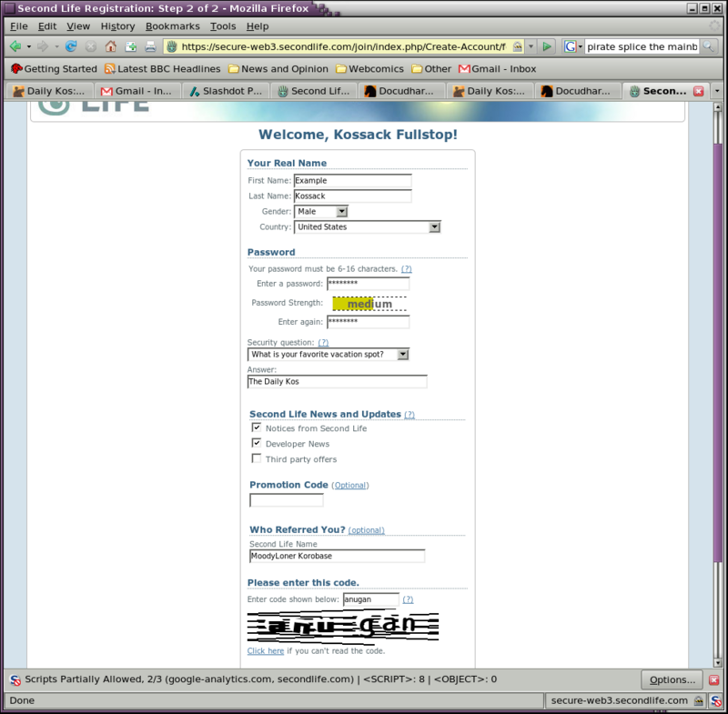Open the Back history dropdown arrow
The image size is (728, 714).
29,46
